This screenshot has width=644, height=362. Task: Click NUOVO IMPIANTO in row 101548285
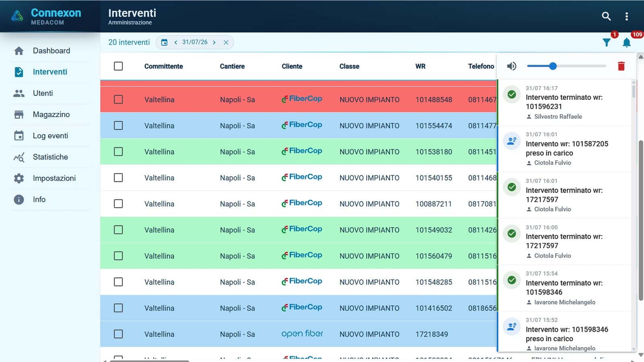pyautogui.click(x=369, y=282)
